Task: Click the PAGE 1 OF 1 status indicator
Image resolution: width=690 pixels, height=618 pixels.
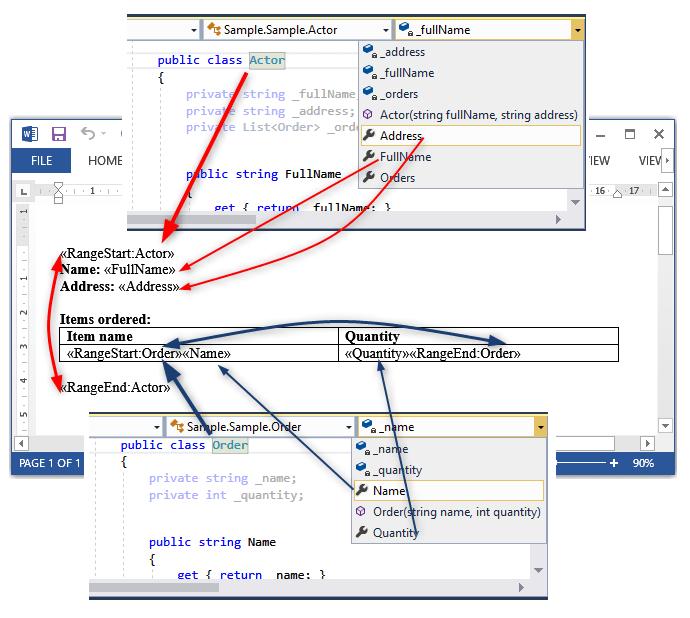Action: tap(49, 463)
